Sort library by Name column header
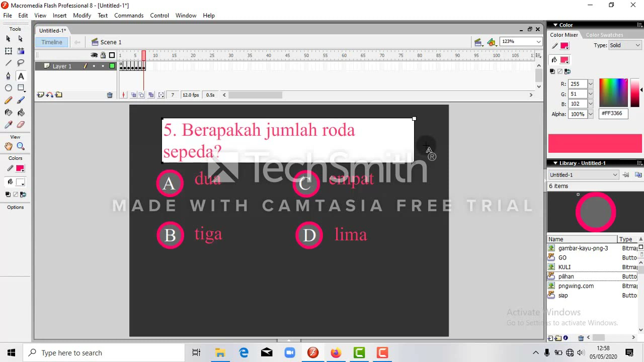The height and width of the screenshot is (362, 644). pyautogui.click(x=582, y=239)
